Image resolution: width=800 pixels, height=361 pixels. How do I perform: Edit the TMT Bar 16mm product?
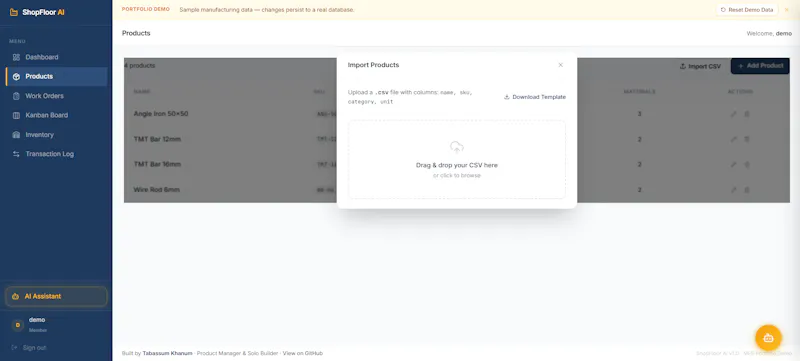(x=733, y=165)
